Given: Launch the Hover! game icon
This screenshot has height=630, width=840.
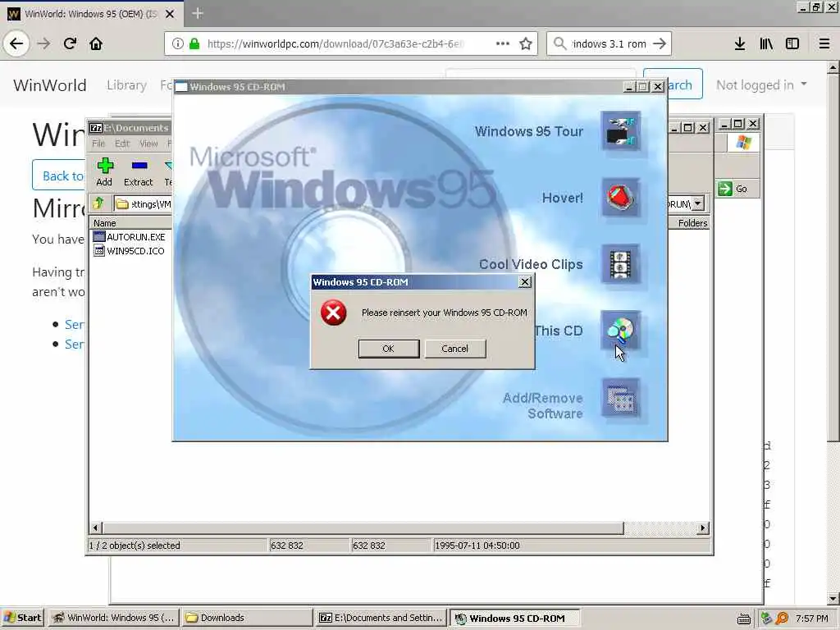Looking at the screenshot, I should click(x=620, y=198).
